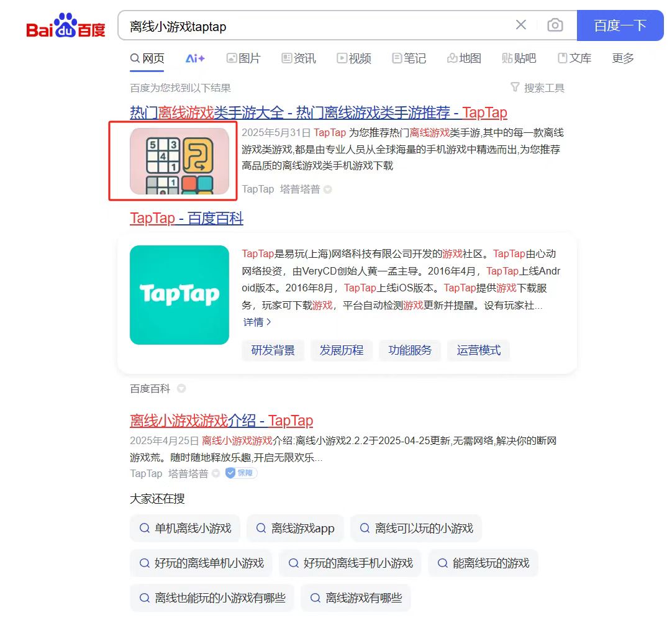Open the 贴吧 tab
The width and height of the screenshot is (672, 623).
click(519, 58)
